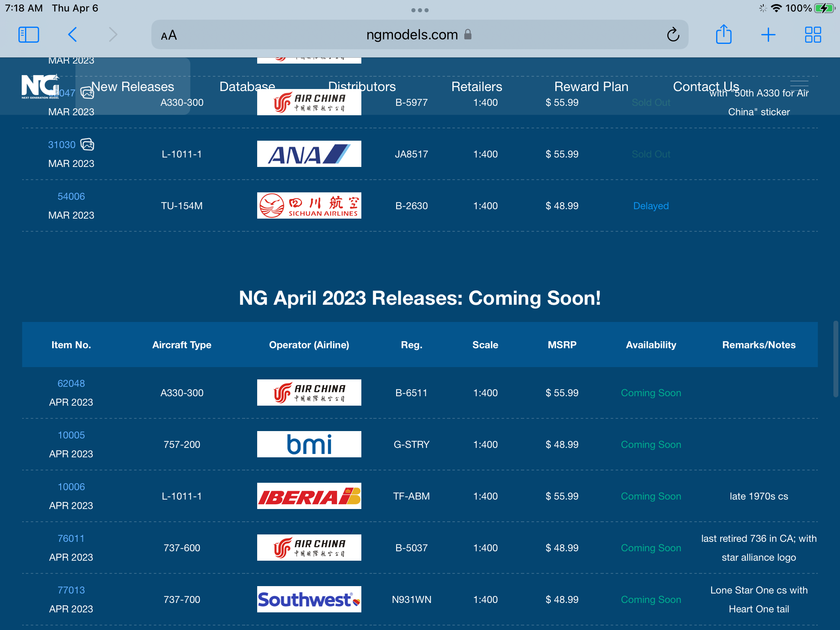Screen dimensions: 840x630
Task: Click the Southwest airline logo
Action: [309, 599]
